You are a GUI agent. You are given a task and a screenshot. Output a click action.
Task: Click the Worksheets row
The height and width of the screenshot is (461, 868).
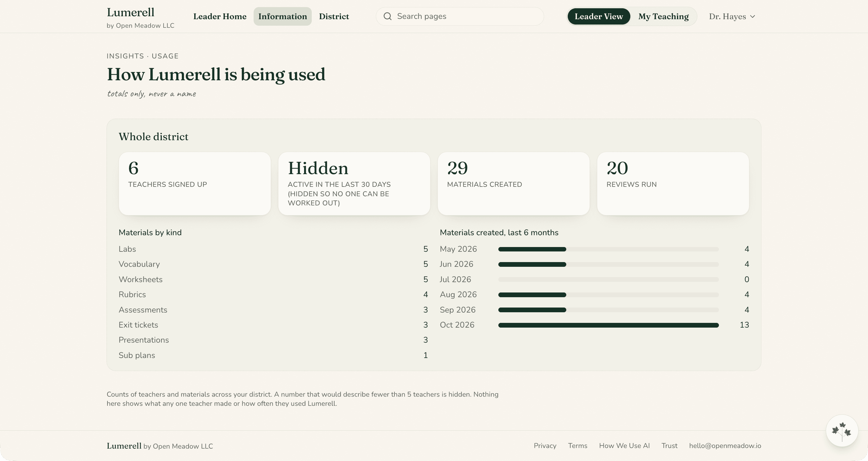tap(273, 279)
